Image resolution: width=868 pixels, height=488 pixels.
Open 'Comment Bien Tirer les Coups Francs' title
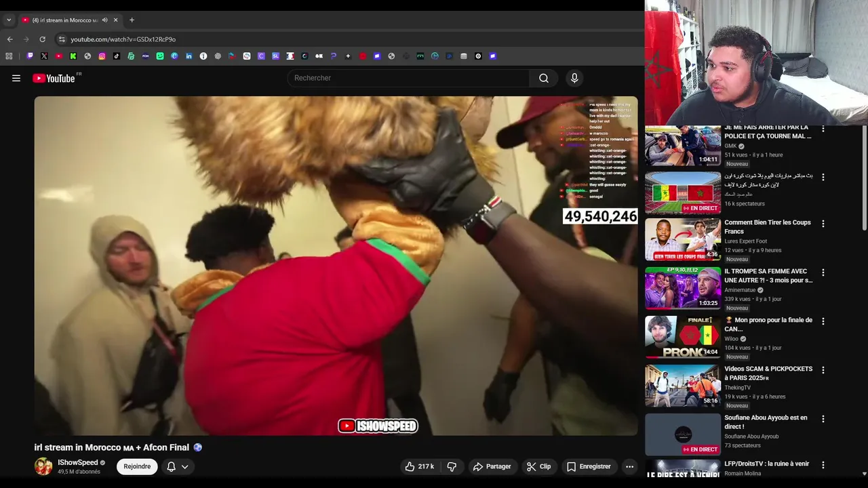[x=768, y=227]
